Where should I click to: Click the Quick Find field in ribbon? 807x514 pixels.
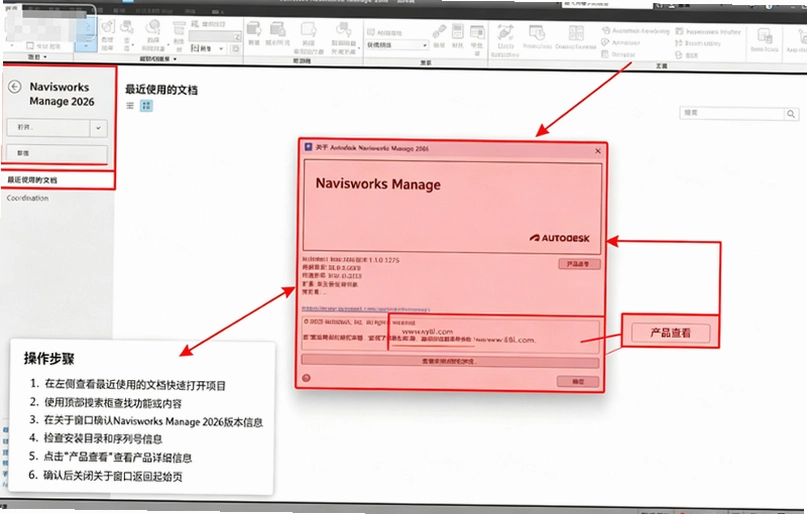(x=214, y=37)
